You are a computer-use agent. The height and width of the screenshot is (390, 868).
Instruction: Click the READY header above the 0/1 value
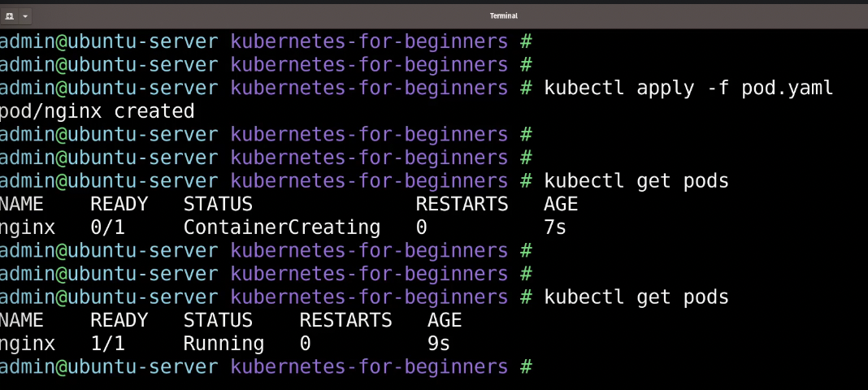[x=119, y=204]
